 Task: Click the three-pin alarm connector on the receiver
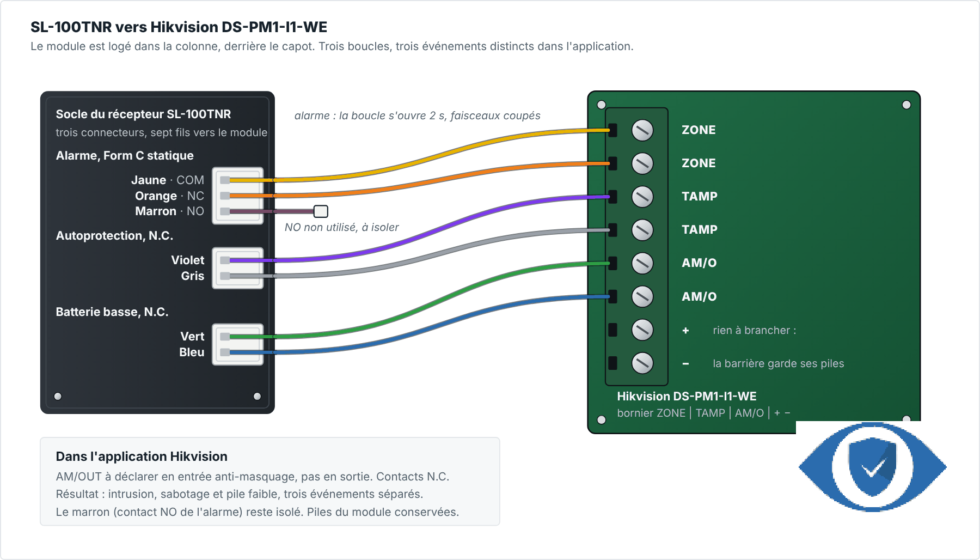click(x=238, y=196)
